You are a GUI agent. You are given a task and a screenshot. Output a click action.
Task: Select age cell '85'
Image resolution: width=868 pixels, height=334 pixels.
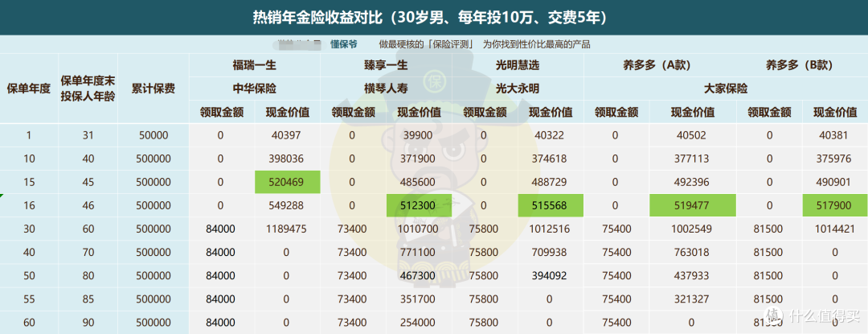pos(88,299)
